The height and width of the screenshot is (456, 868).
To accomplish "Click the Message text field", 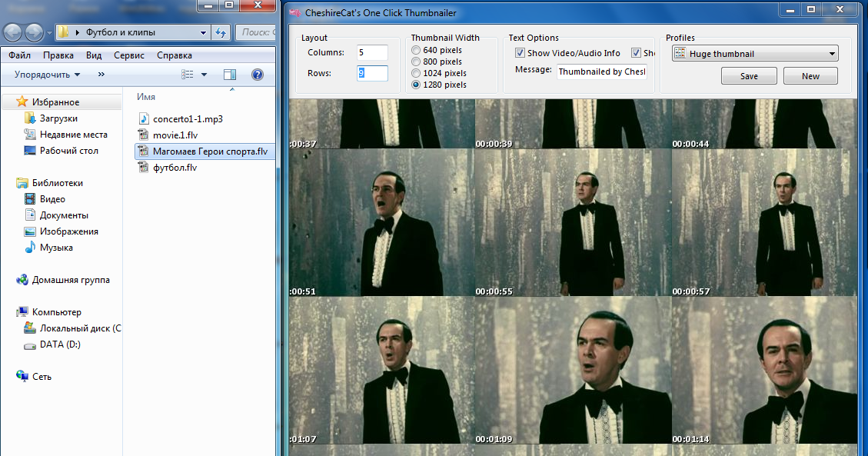I will (602, 72).
